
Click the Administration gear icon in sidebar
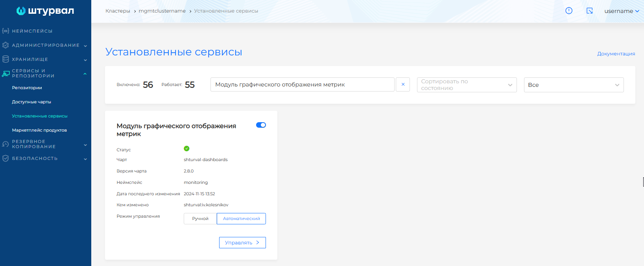6,45
